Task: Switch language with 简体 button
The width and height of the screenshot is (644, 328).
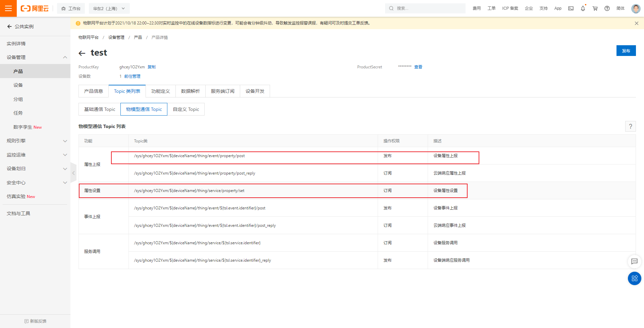Action: 621,8
